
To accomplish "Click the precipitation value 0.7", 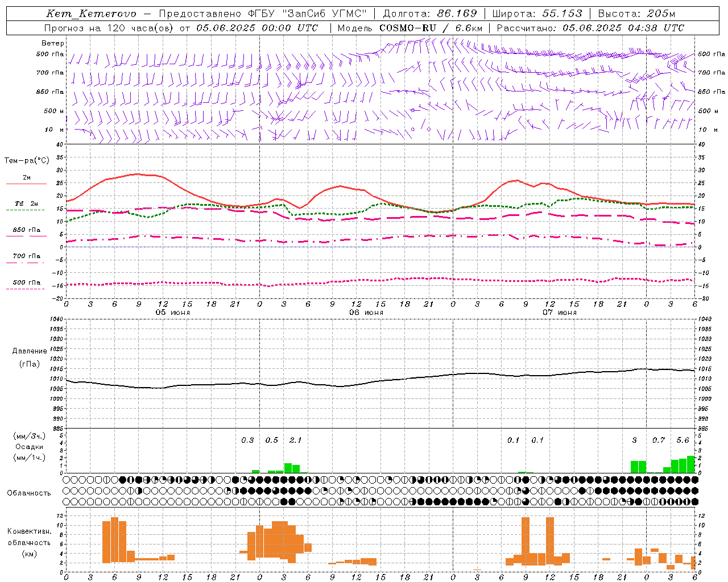I will [x=659, y=440].
